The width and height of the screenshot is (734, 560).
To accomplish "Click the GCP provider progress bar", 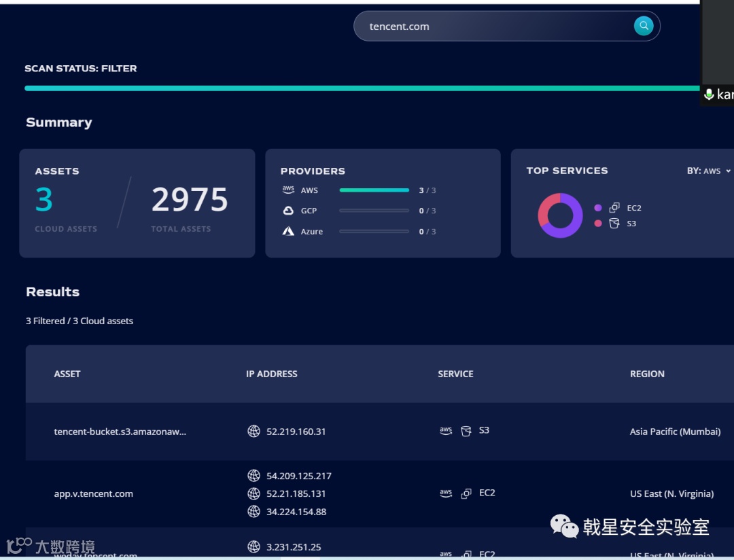I will tap(374, 211).
